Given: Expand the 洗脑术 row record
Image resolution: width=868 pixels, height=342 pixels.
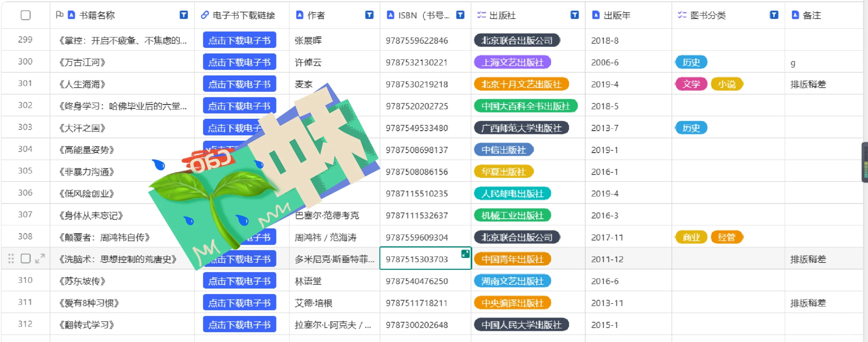Looking at the screenshot, I should pos(40,258).
